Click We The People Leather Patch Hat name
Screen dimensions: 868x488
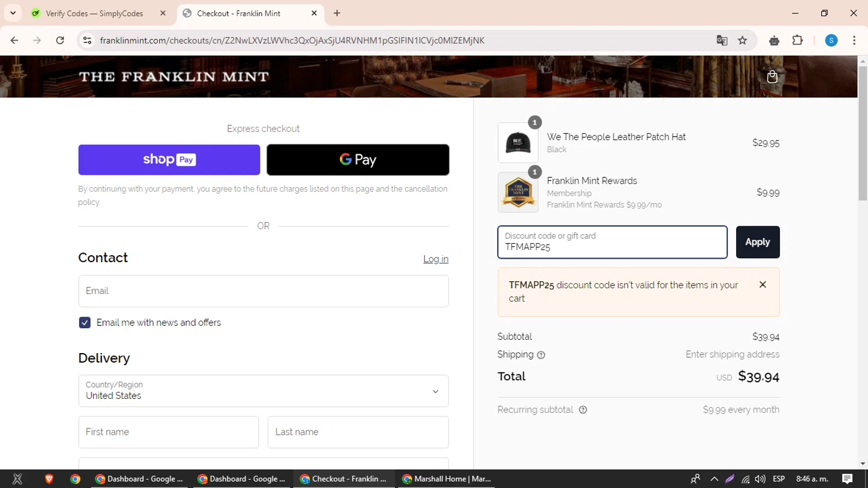click(x=616, y=137)
